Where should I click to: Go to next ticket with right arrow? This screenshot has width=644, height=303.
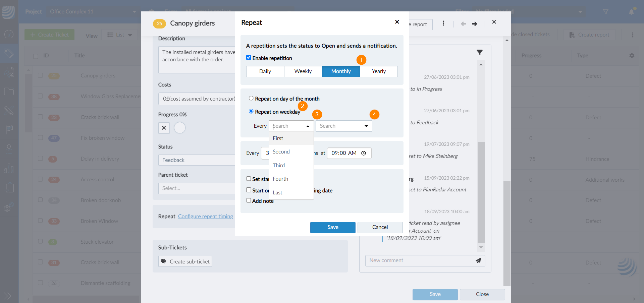point(474,24)
